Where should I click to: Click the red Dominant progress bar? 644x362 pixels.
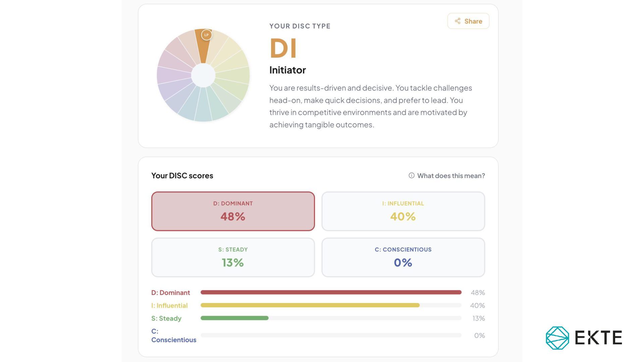coord(331,292)
